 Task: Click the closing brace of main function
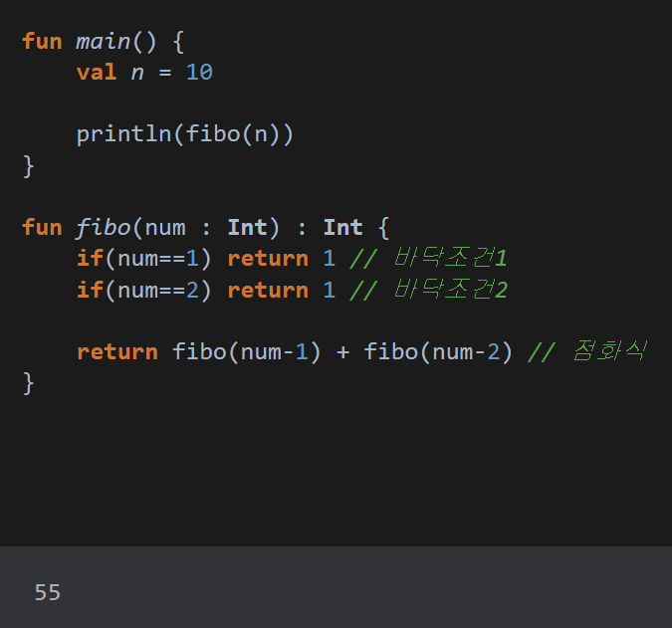coord(28,166)
